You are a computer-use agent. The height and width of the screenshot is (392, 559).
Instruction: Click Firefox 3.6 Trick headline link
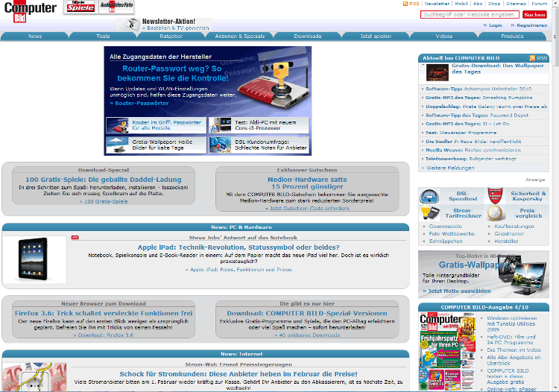pos(104,313)
